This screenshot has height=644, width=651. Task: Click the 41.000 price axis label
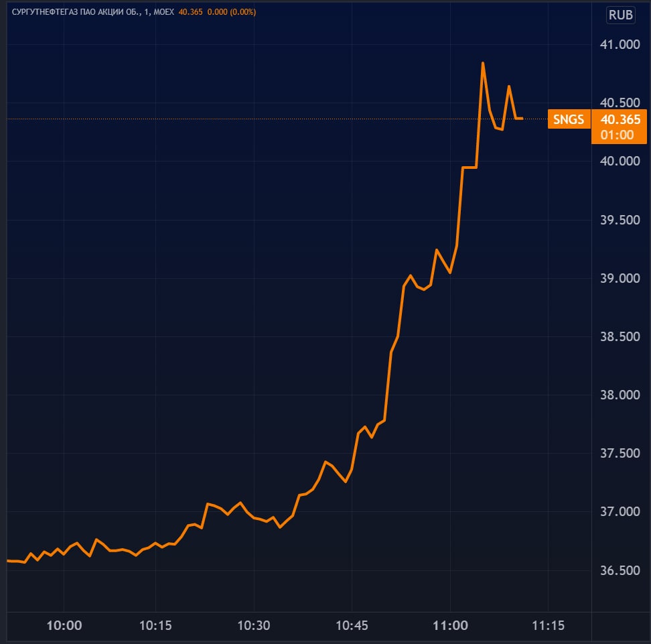[x=620, y=44]
